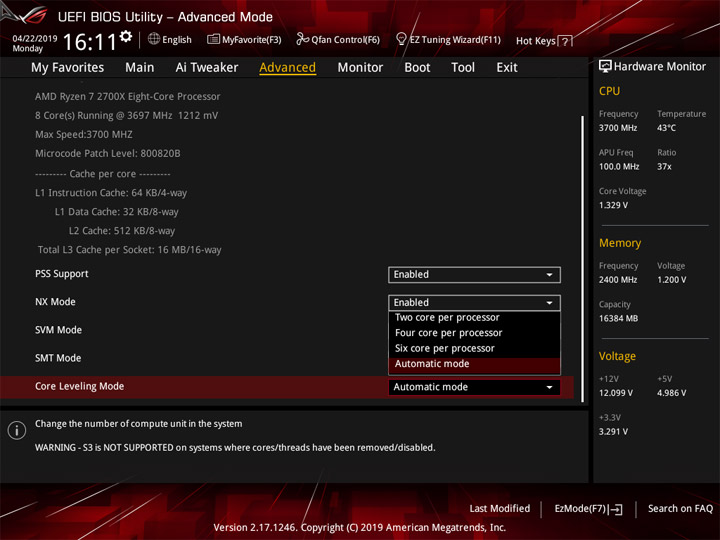Screen dimensions: 720x540
Task: Click the 1.329 V core voltage value
Action: [613, 205]
